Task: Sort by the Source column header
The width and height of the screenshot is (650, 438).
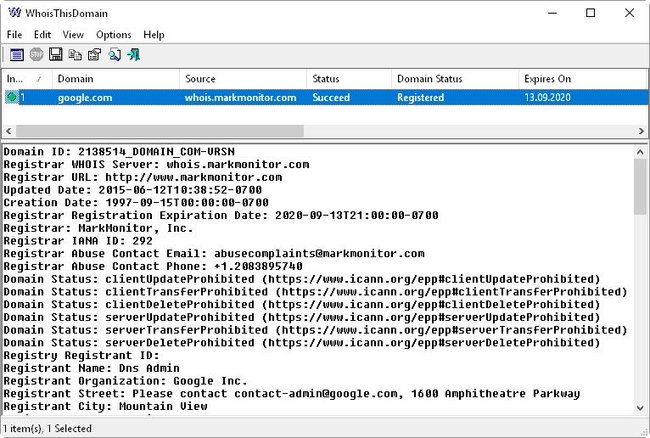Action: point(243,79)
